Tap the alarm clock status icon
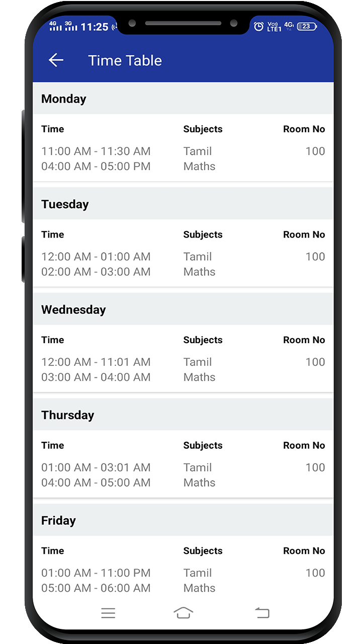The height and width of the screenshot is (644, 362). [258, 27]
